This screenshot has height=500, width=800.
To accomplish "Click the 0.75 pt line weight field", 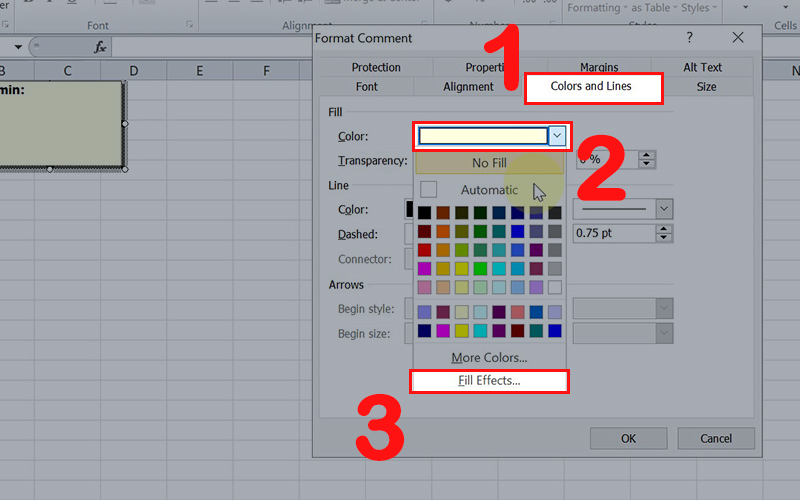I will click(x=614, y=233).
